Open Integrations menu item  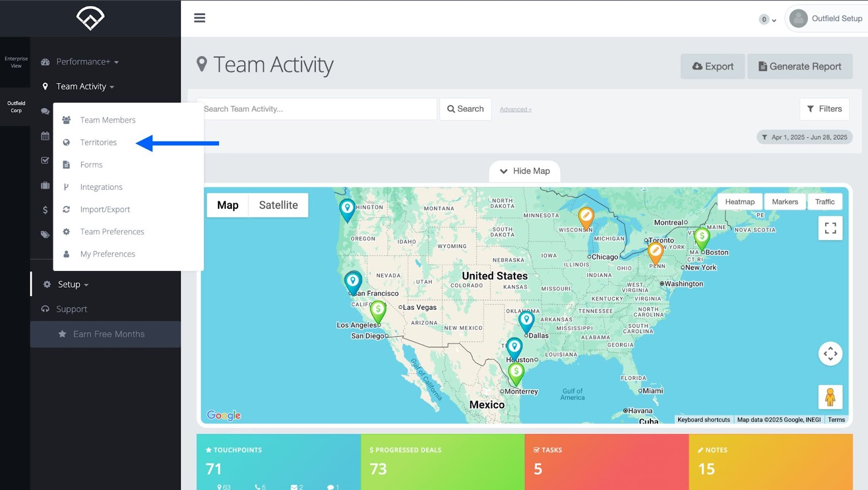tap(101, 187)
